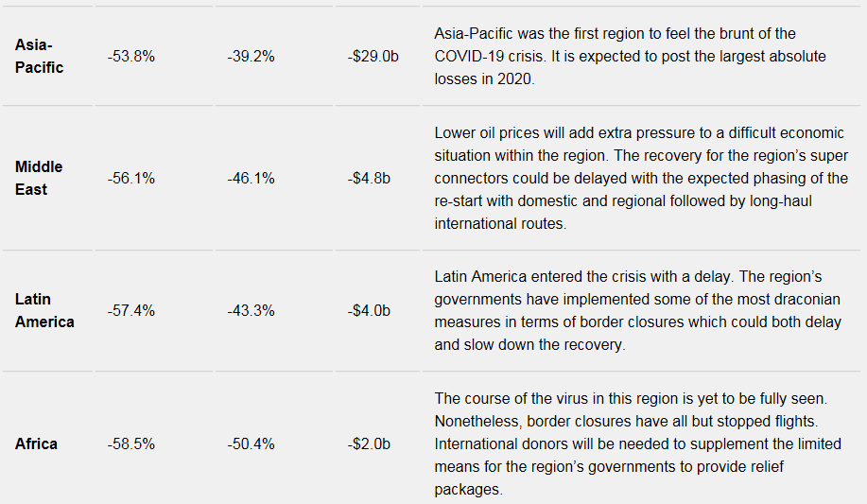The height and width of the screenshot is (504, 867).
Task: Select the -43.3% cell
Action: click(251, 310)
